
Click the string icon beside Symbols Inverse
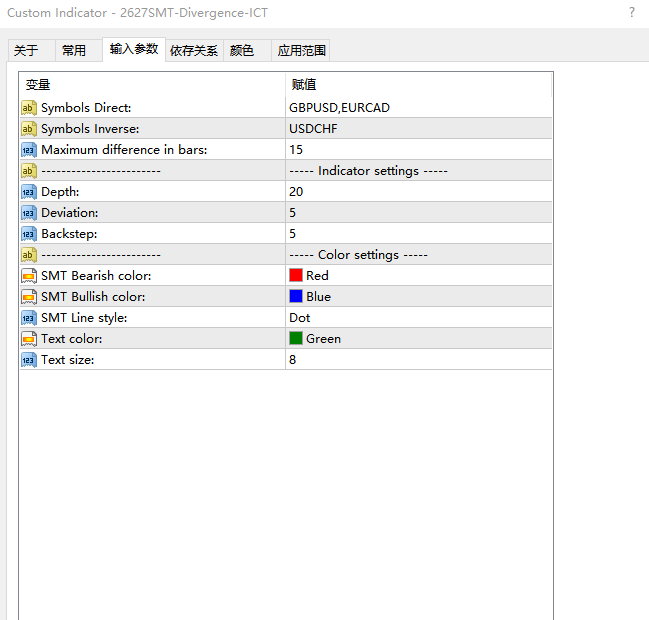[x=28, y=129]
